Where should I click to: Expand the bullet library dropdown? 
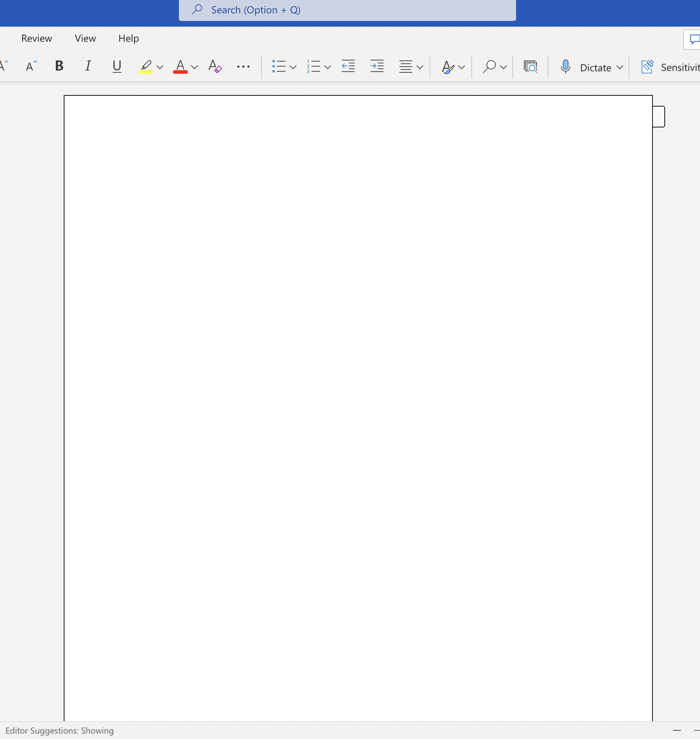click(x=293, y=67)
